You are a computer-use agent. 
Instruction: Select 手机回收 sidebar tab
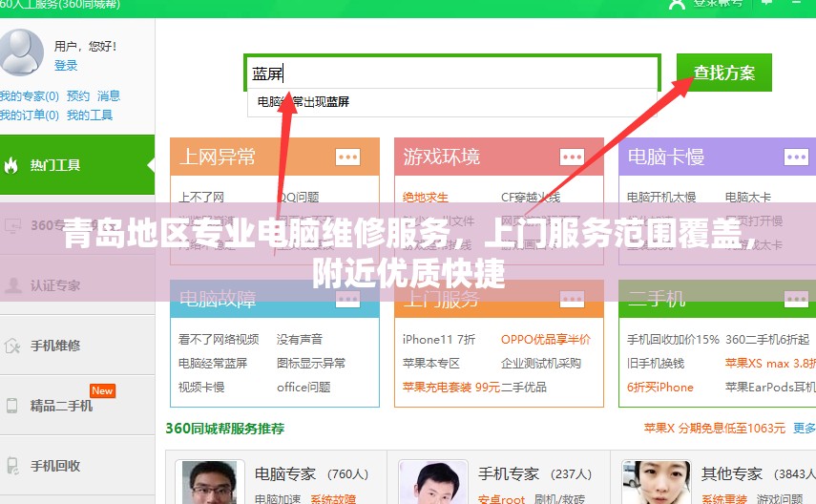(77, 466)
